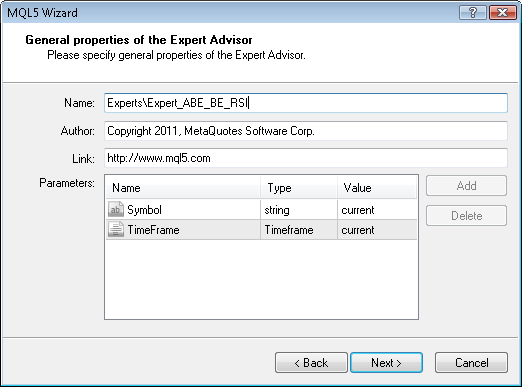Screen dimensions: 522x387
Task: Focus the Name input field
Action: [306, 103]
